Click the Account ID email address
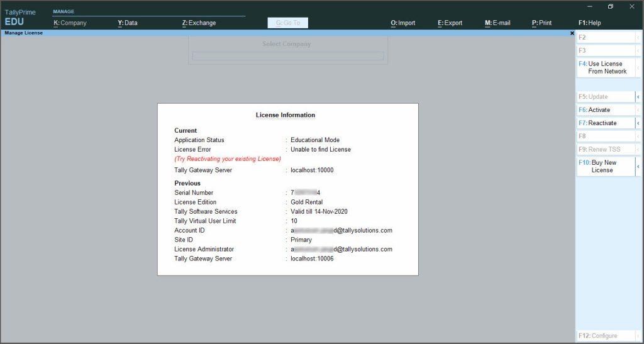This screenshot has height=344, width=644. coord(341,230)
